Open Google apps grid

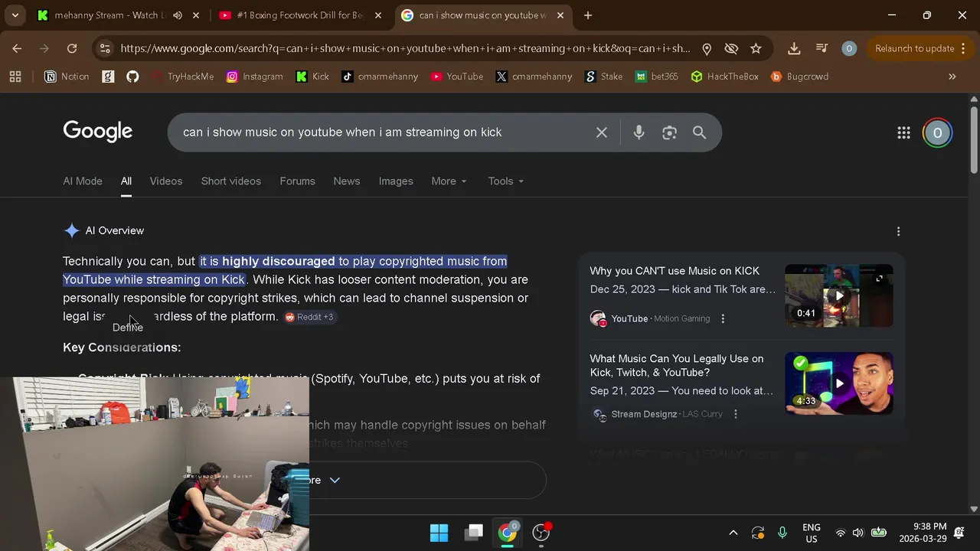[x=903, y=132]
